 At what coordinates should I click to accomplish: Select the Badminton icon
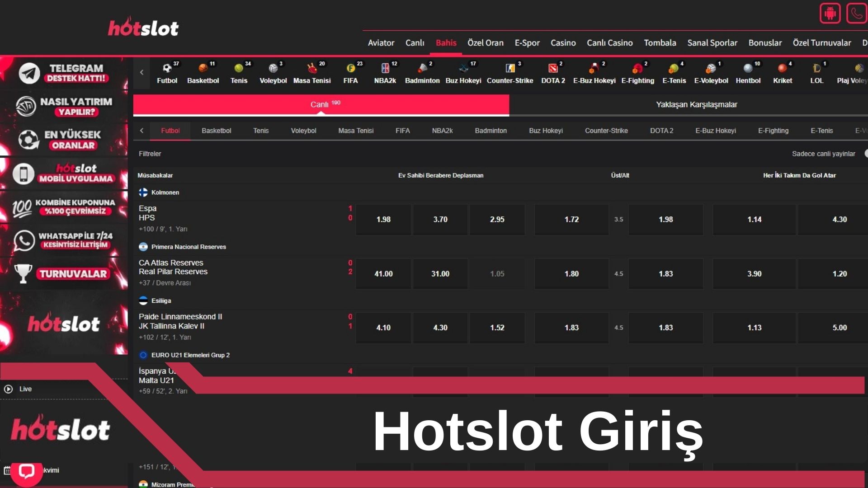(x=422, y=68)
